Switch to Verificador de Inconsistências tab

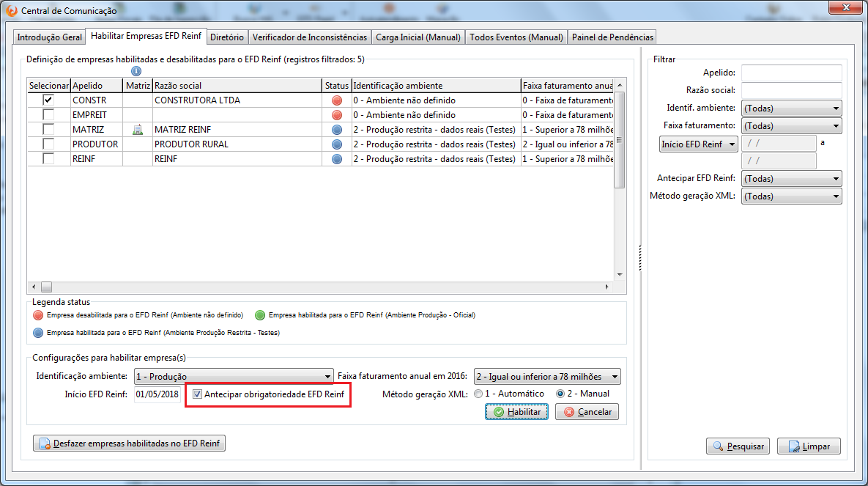(x=310, y=37)
